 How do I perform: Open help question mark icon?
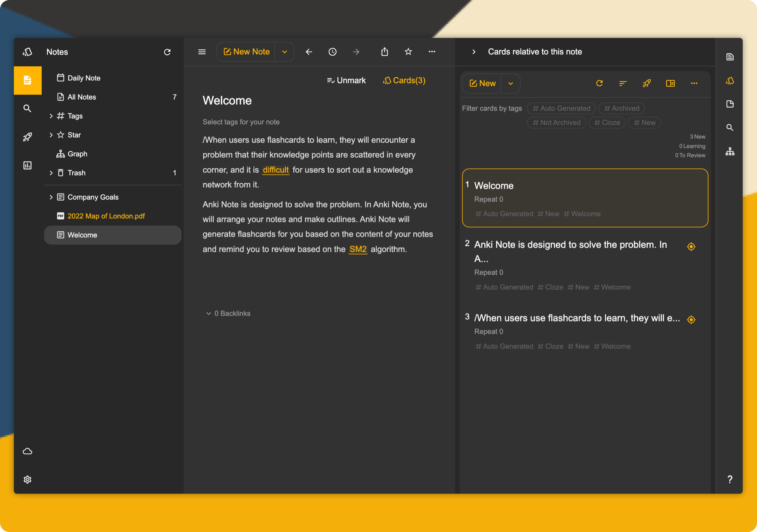click(730, 479)
